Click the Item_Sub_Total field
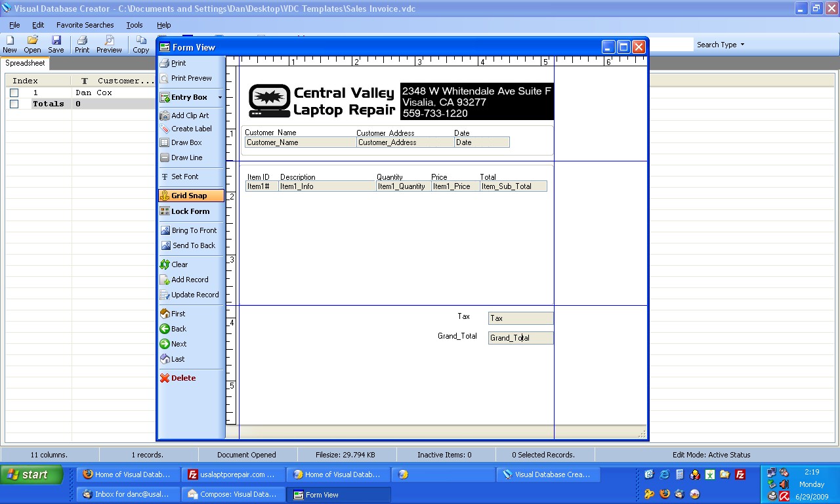 click(513, 186)
